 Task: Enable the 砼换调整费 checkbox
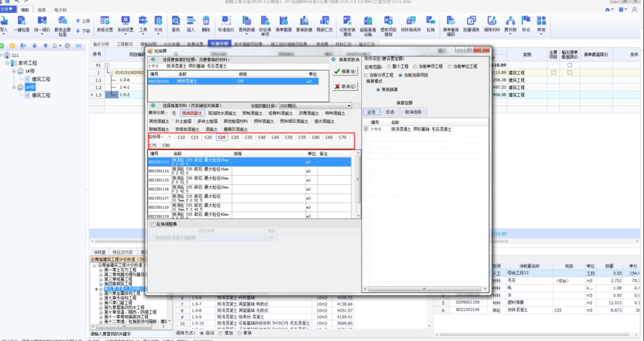[x=154, y=224]
